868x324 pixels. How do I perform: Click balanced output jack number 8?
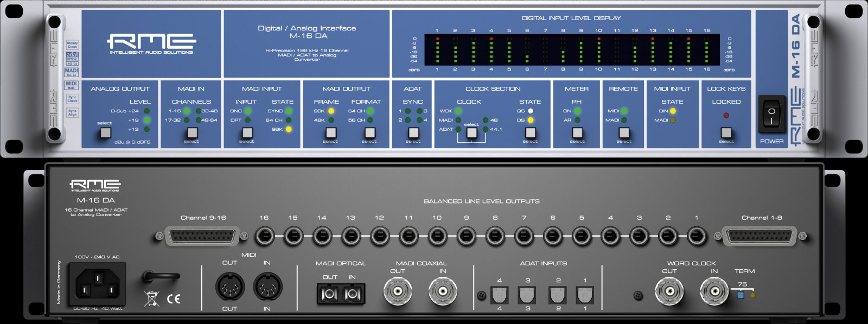495,236
